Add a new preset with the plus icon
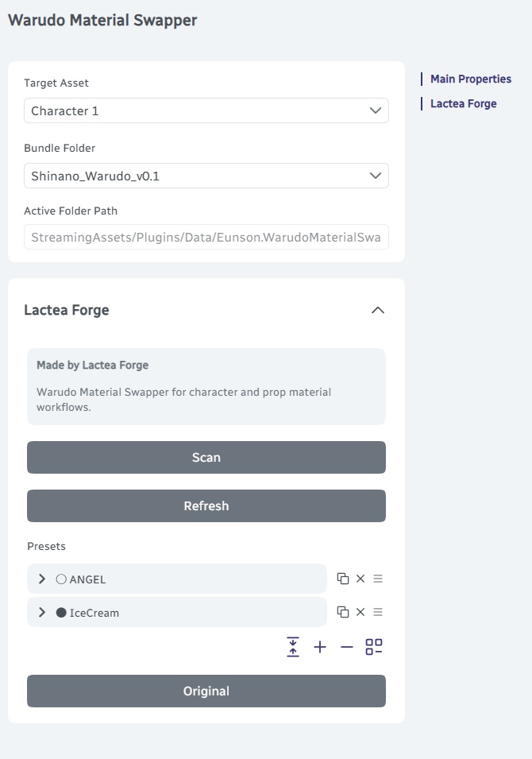532x759 pixels. 320,647
